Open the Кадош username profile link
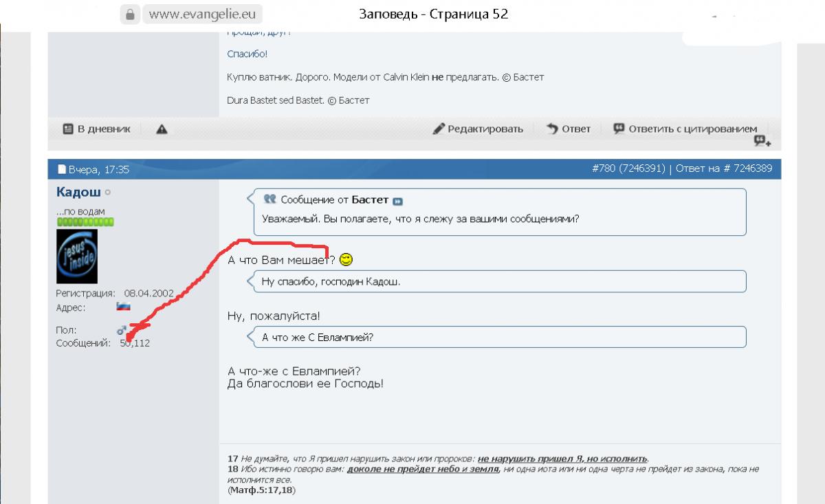The height and width of the screenshot is (504, 825). 78,193
